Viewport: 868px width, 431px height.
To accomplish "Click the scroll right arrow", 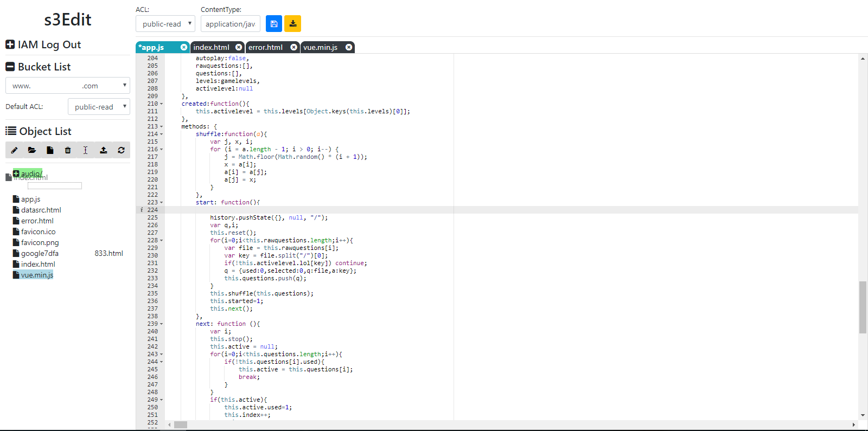I will click(854, 424).
